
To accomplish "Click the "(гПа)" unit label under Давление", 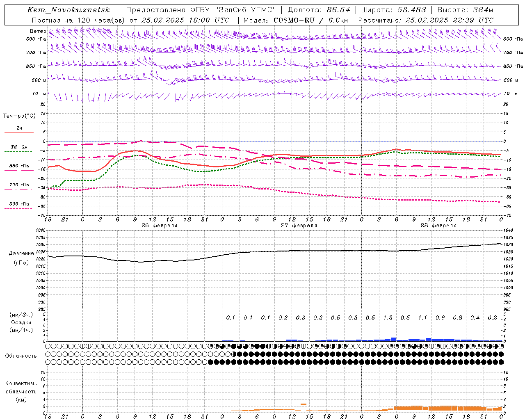I will pyautogui.click(x=21, y=262).
